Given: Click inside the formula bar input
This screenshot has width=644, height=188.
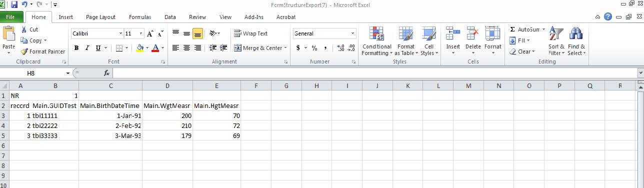Looking at the screenshot, I should click(x=375, y=73).
